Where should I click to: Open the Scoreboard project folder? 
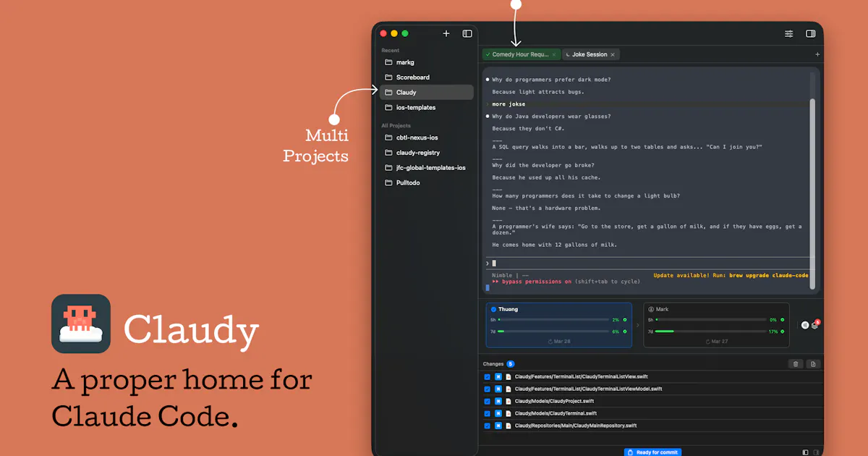426,77
